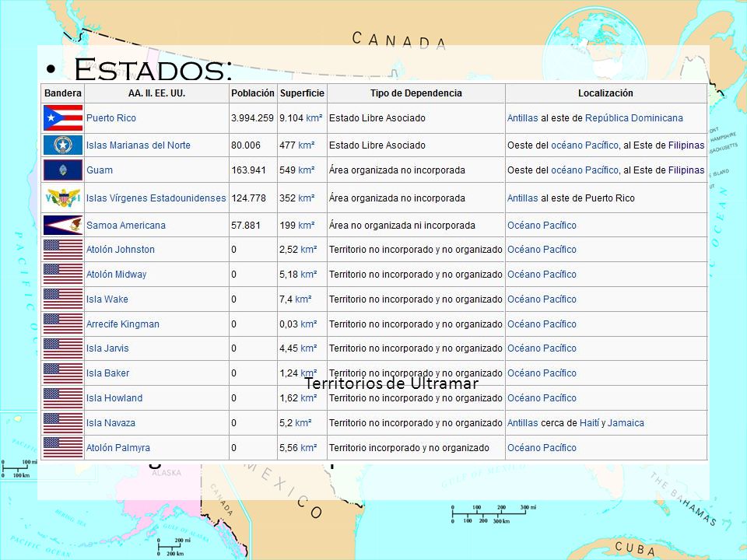Click the surface value 0,03 for Arrecife Kingman
The height and width of the screenshot is (560, 747).
pos(289,324)
